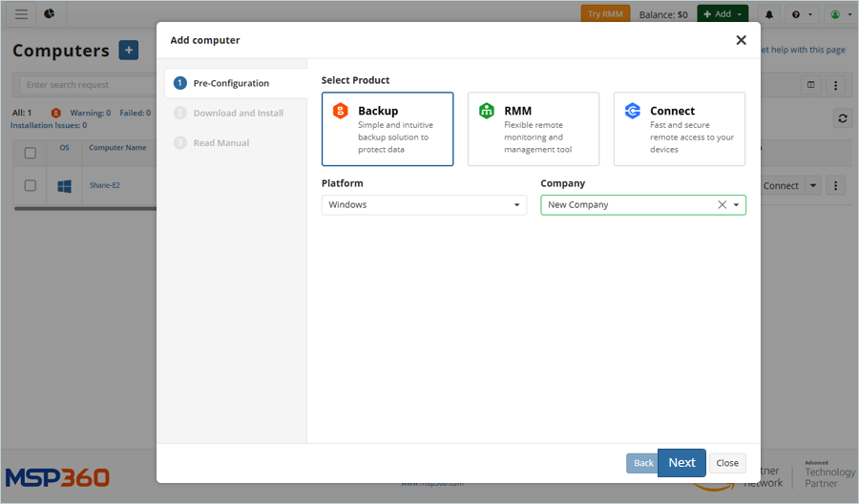Open the green Add dropdown
The width and height of the screenshot is (859, 504).
point(723,14)
